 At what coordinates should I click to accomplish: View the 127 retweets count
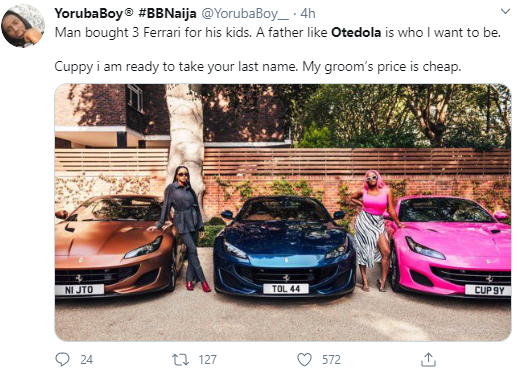[207, 360]
